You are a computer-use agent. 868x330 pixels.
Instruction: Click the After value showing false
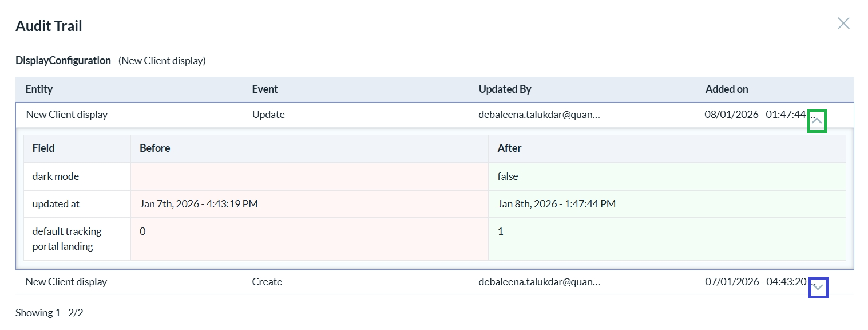tap(507, 176)
